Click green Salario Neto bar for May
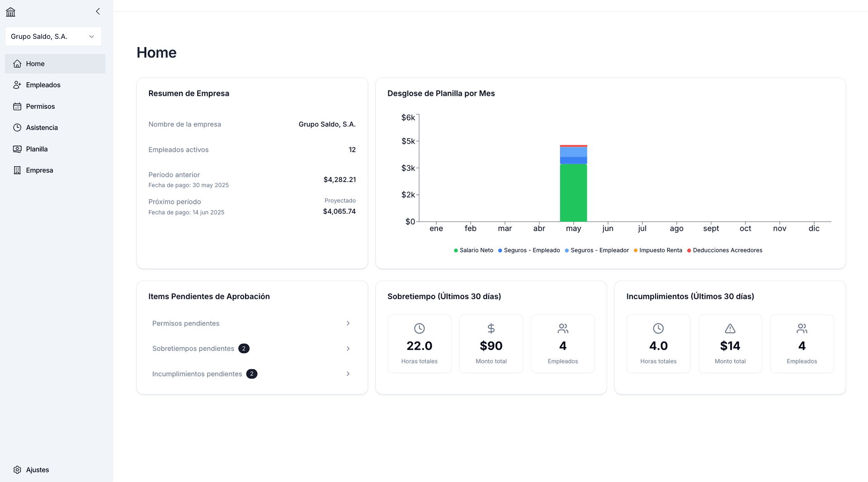 click(x=573, y=193)
